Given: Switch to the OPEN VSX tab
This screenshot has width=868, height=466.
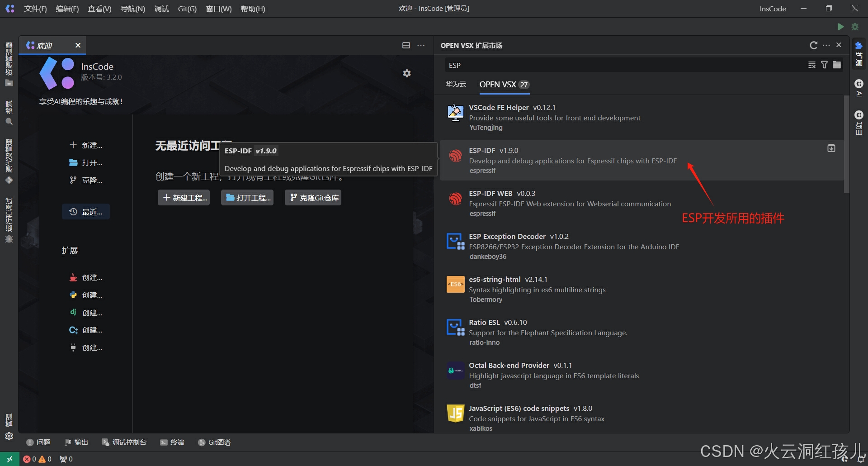Looking at the screenshot, I should pyautogui.click(x=504, y=85).
